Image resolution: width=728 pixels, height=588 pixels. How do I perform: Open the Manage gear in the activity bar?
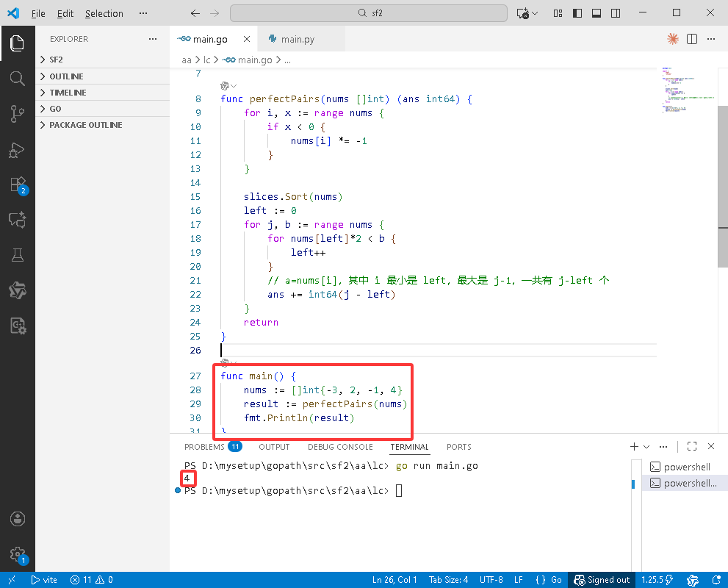point(18,554)
